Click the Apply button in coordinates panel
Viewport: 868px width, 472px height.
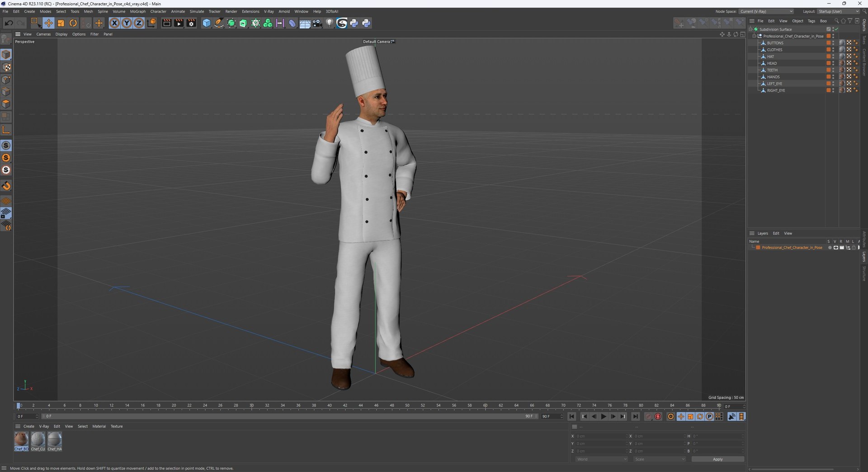[717, 459]
